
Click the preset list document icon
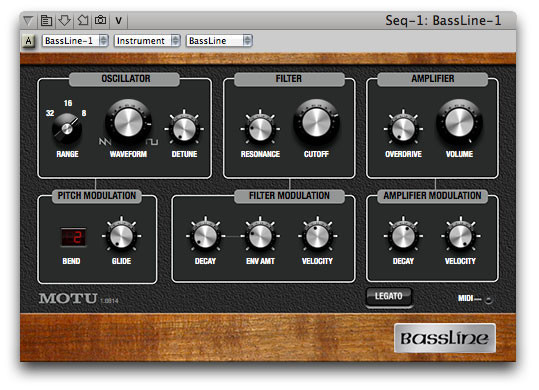tap(46, 21)
